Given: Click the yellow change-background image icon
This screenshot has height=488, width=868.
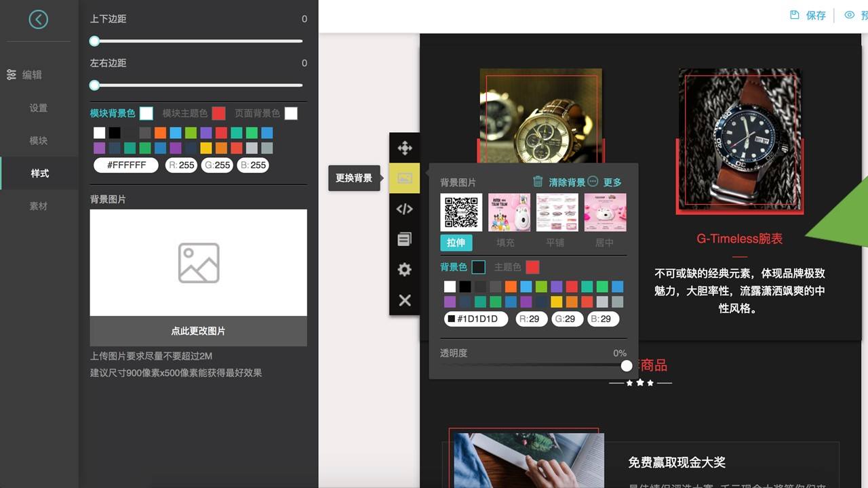Looking at the screenshot, I should pyautogui.click(x=404, y=178).
